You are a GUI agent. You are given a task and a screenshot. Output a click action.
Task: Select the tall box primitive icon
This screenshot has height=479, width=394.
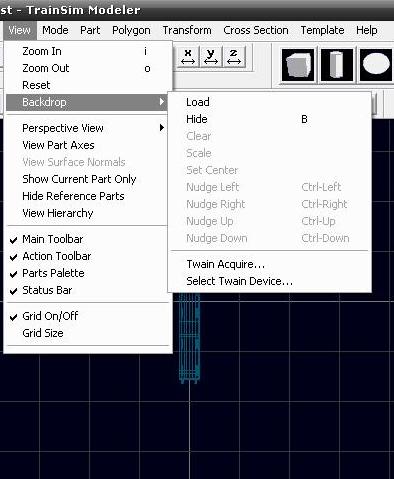337,65
